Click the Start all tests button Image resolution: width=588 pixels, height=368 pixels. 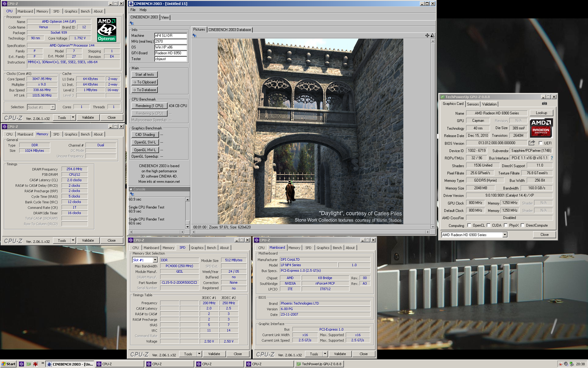click(x=145, y=75)
